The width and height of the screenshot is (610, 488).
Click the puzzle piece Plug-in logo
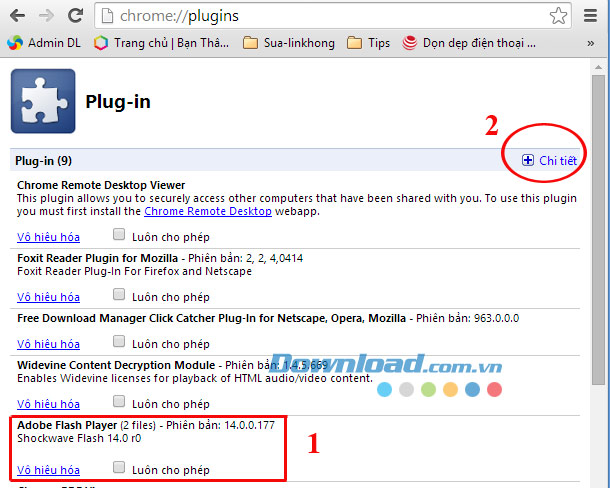(43, 101)
